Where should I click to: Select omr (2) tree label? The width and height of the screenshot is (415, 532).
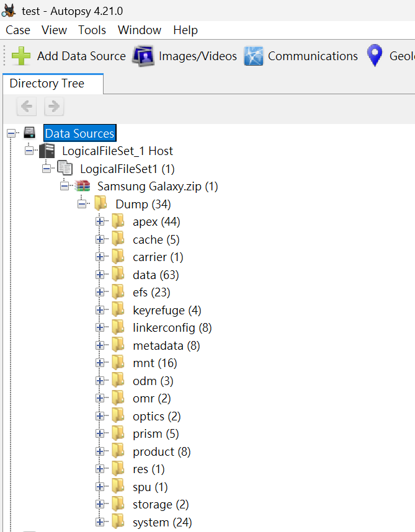152,398
